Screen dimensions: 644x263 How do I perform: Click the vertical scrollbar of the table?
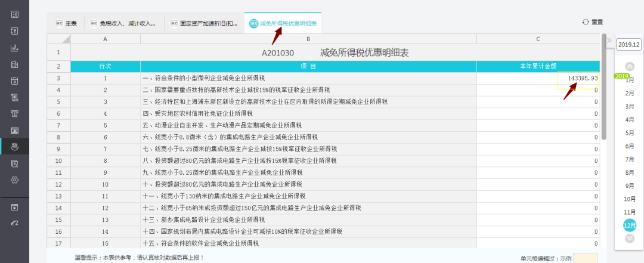tap(603, 87)
